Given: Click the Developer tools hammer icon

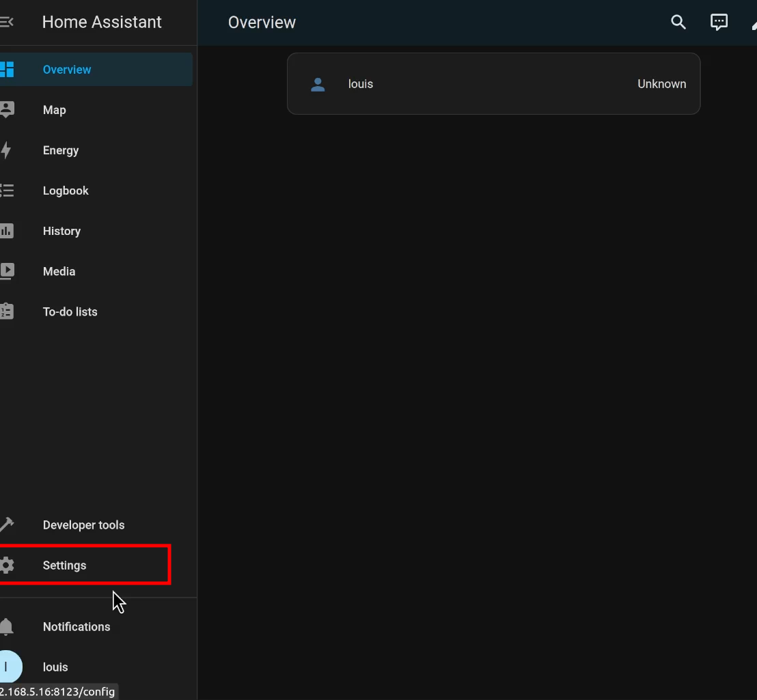Looking at the screenshot, I should click(7, 524).
